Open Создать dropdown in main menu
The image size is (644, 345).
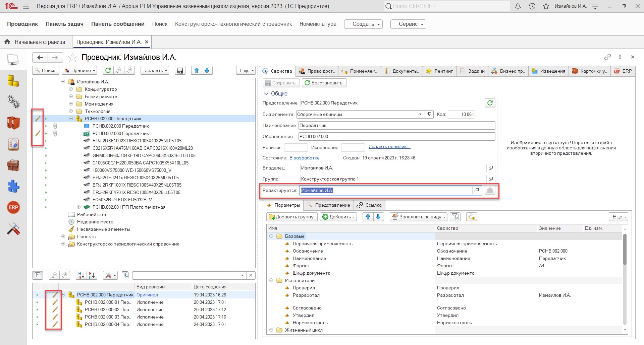click(363, 24)
